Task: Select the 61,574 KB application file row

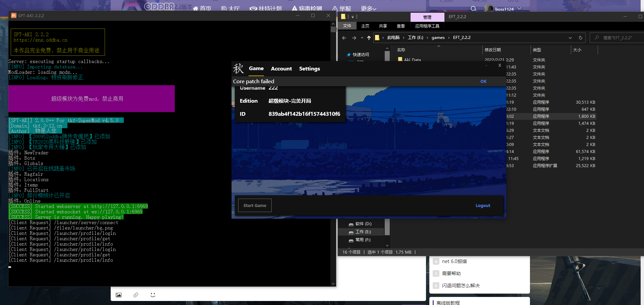Action: (x=552, y=152)
